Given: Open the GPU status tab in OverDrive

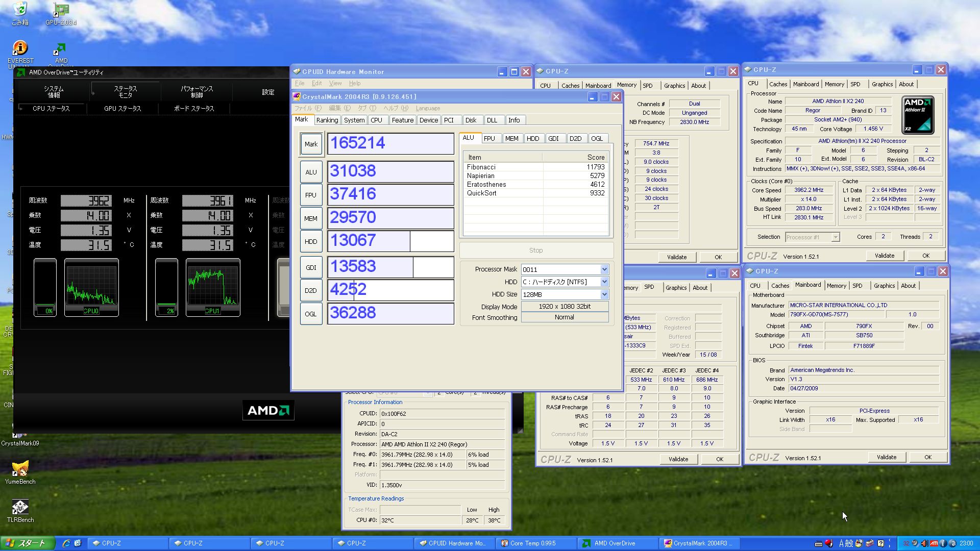Looking at the screenshot, I should click(122, 109).
